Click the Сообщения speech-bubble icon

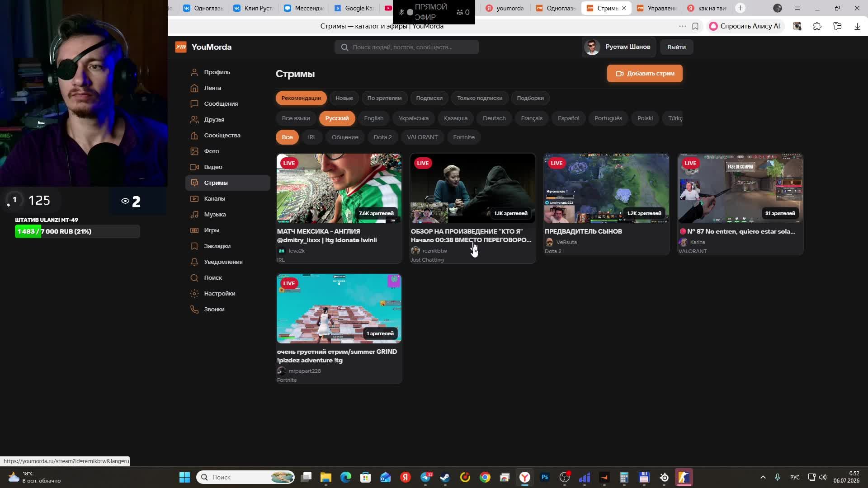pyautogui.click(x=194, y=104)
